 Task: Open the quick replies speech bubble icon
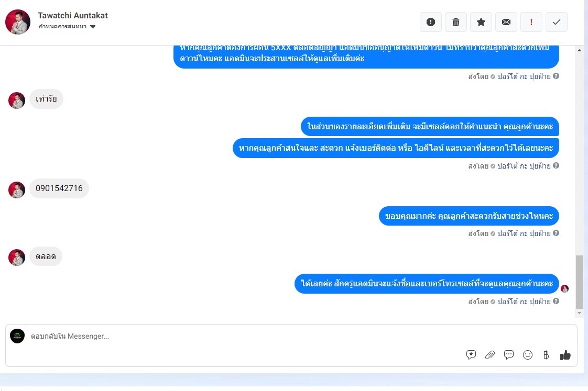(508, 355)
